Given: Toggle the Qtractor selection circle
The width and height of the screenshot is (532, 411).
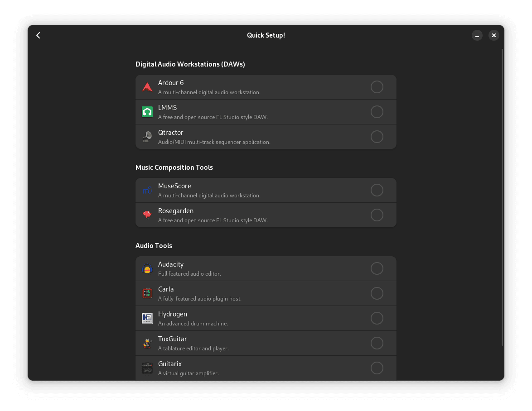Looking at the screenshot, I should (x=377, y=137).
